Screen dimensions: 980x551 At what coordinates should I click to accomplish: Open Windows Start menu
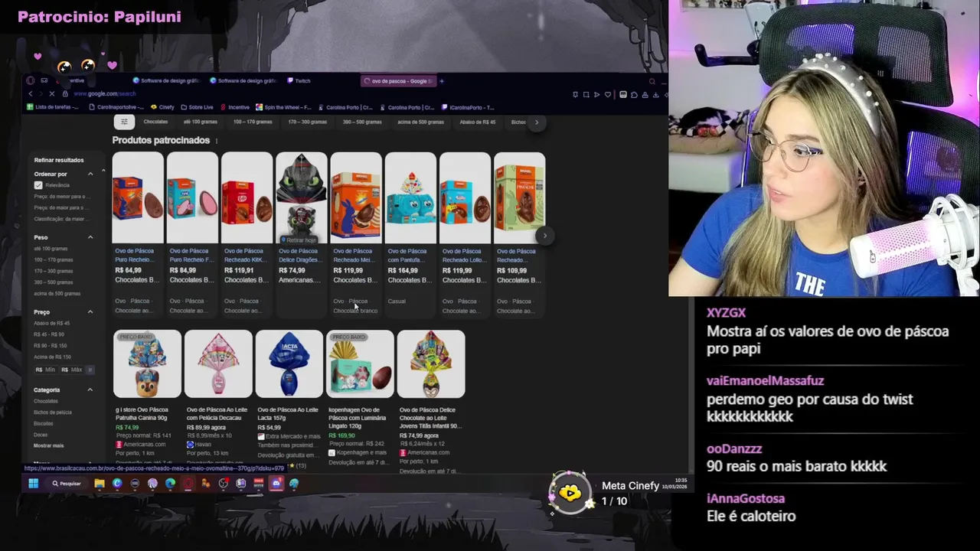33,483
